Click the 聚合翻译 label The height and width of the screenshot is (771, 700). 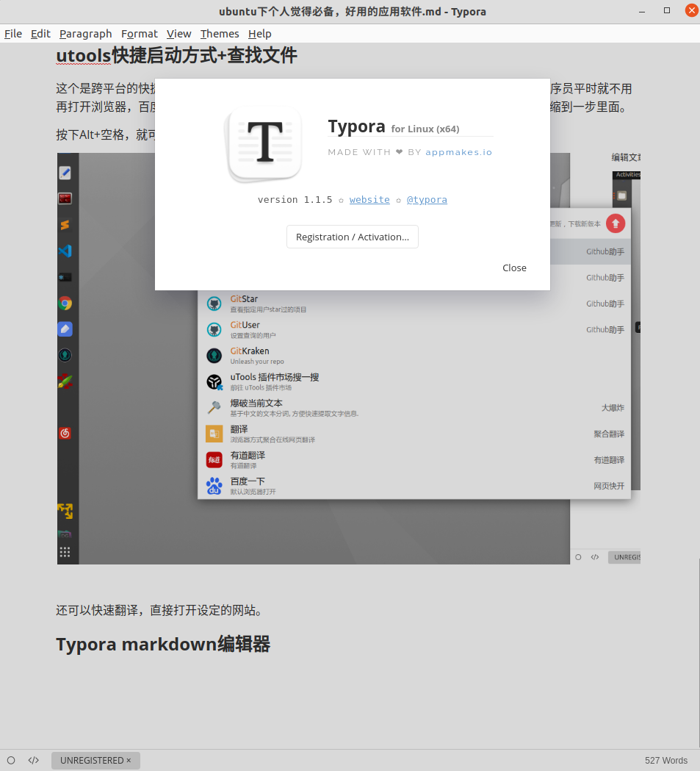[609, 434]
